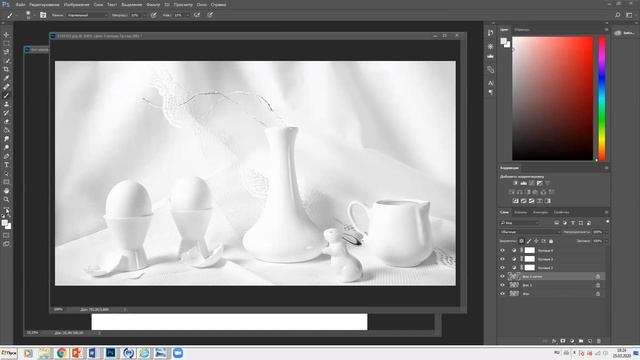This screenshot has width=640, height=360.
Task: Open the brush opacity dropdown arrow
Action: click(145, 16)
